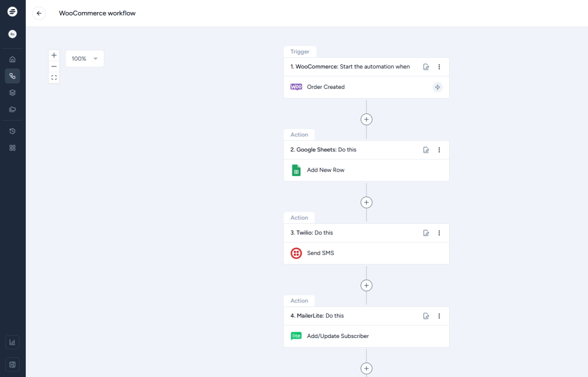Open the layers icon in sidebar

point(13,92)
